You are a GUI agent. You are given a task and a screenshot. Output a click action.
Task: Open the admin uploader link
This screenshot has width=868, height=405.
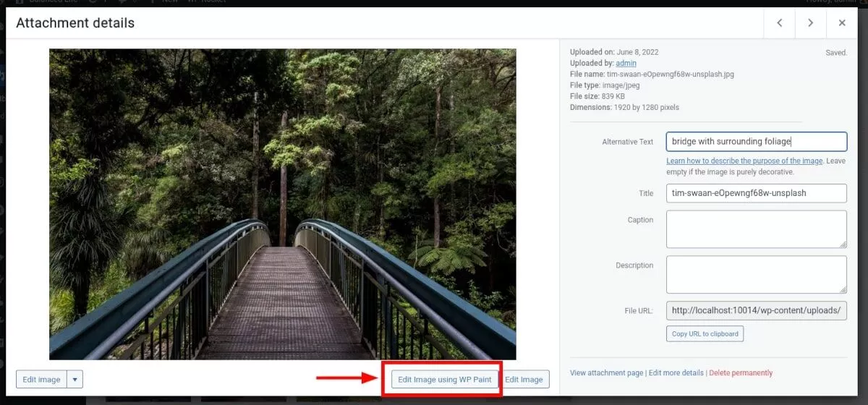coord(626,63)
